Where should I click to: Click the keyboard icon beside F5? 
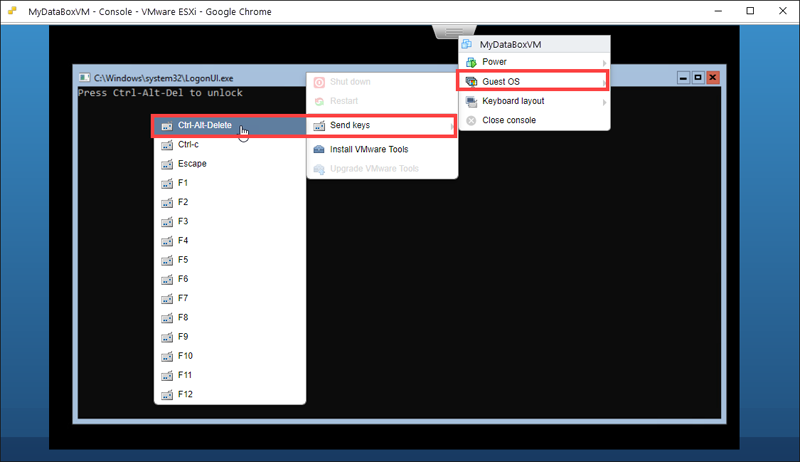click(167, 260)
